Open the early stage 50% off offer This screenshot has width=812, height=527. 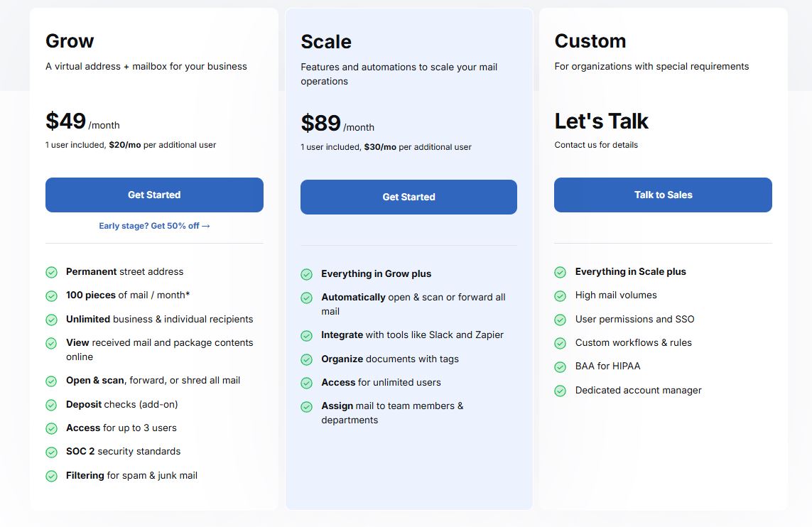pos(153,225)
